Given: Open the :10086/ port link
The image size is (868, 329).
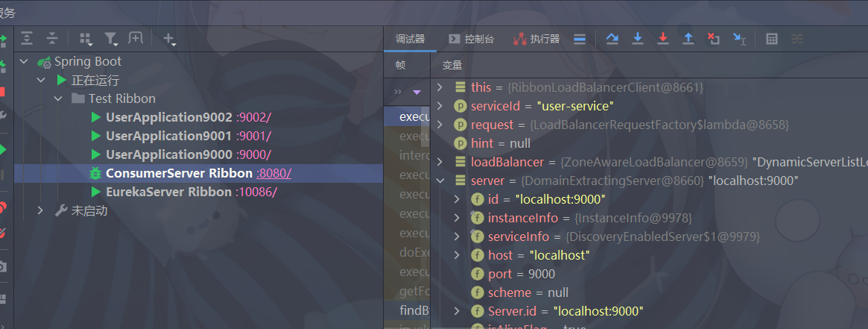Looking at the screenshot, I should 256,192.
